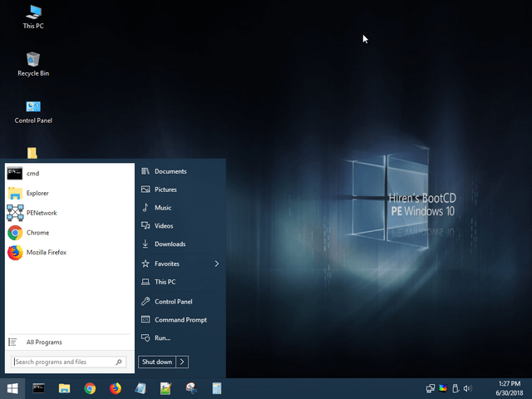
Task: Open the Control Panel desktop shortcut
Action: click(33, 111)
